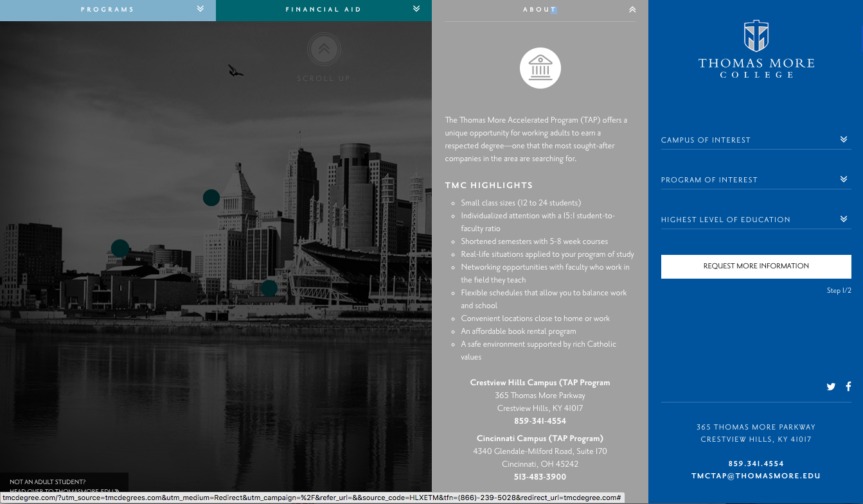Call Crestview Hills campus number 859-341-4554

click(540, 421)
